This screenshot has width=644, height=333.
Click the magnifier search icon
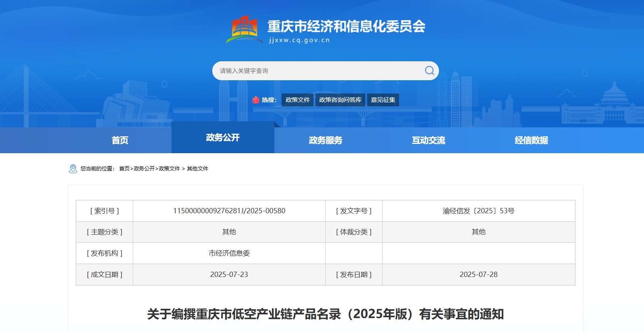click(x=429, y=71)
